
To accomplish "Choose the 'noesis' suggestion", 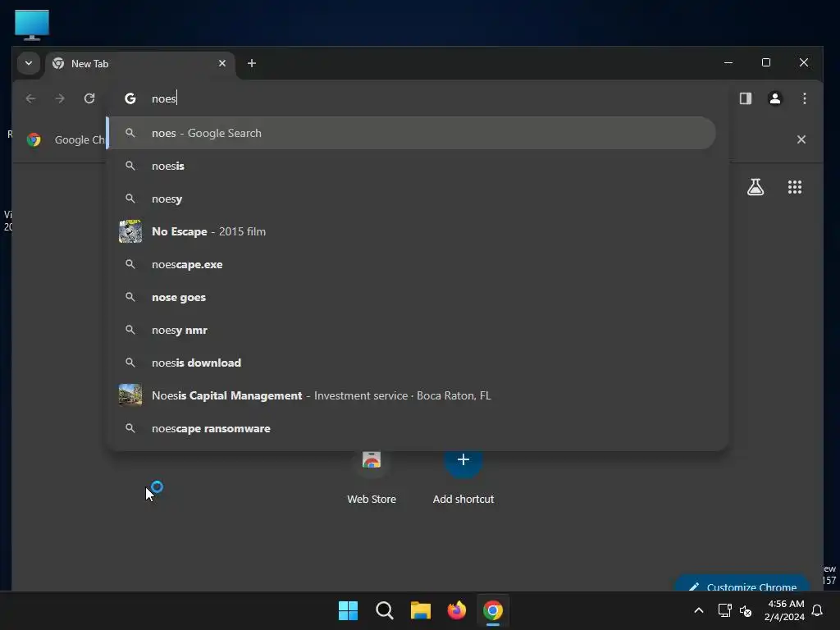I will [411, 166].
